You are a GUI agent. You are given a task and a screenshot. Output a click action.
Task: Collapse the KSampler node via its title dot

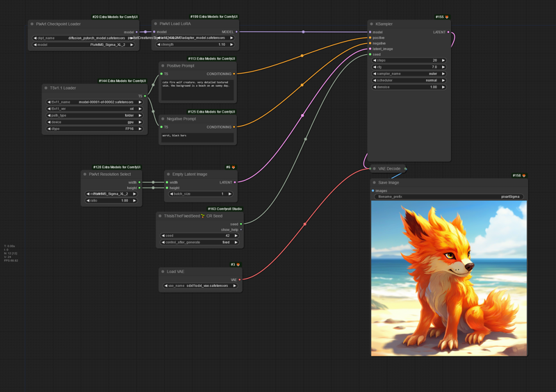372,24
